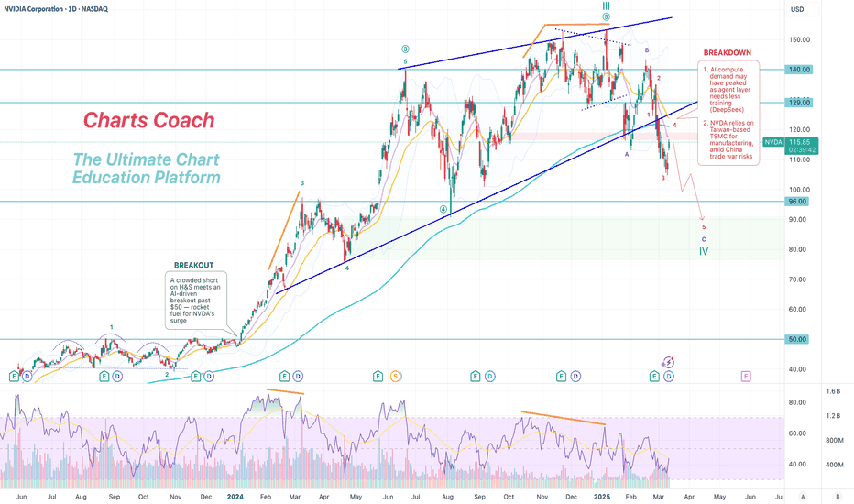Image resolution: width=854 pixels, height=504 pixels.
Task: Click the RSI 80.00 scale label
Action: [797, 402]
